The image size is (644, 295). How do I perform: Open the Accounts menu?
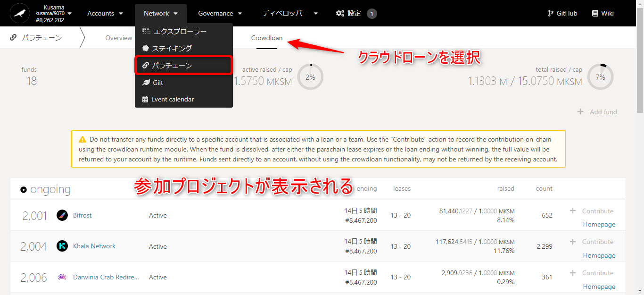[x=106, y=13]
